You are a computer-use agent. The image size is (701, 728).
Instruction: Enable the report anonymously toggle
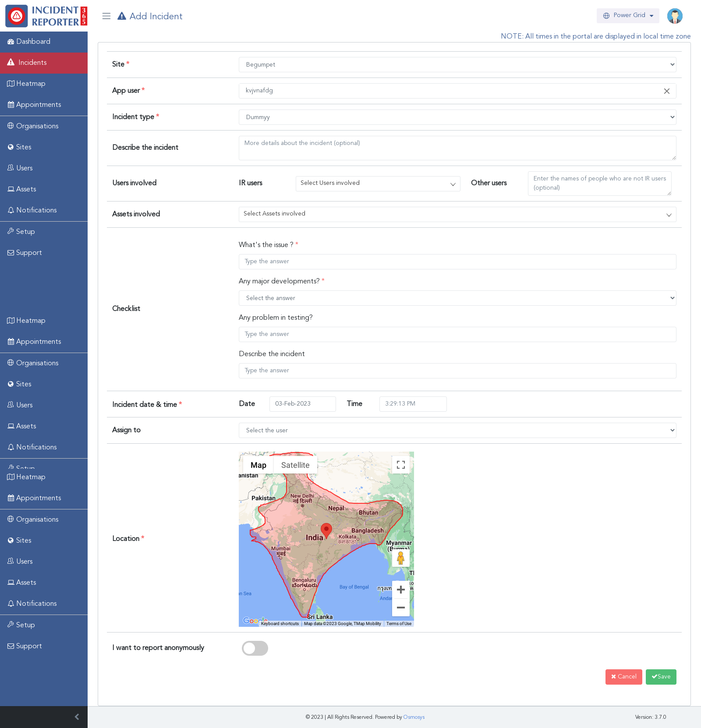pos(255,648)
